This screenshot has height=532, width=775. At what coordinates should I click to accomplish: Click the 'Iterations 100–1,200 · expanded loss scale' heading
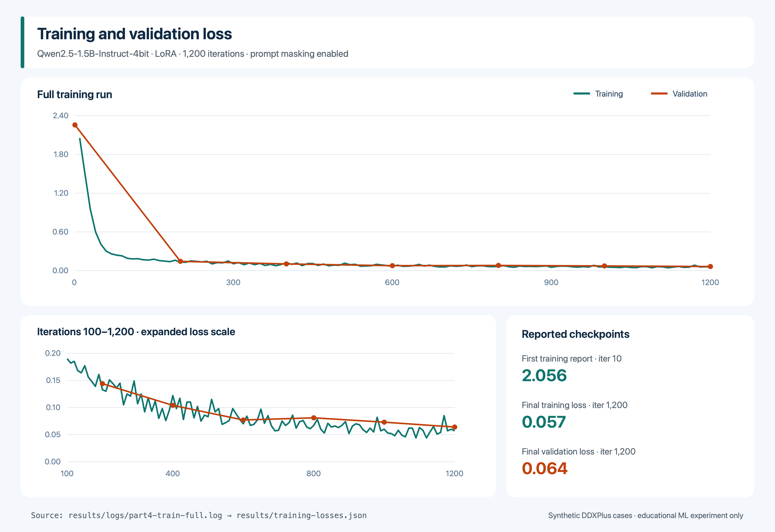[136, 332]
